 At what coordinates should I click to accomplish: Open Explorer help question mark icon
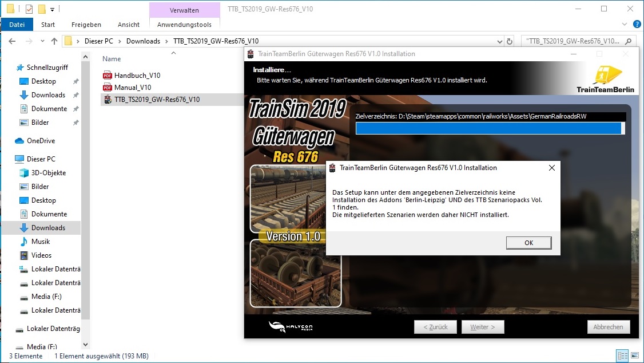(x=637, y=24)
